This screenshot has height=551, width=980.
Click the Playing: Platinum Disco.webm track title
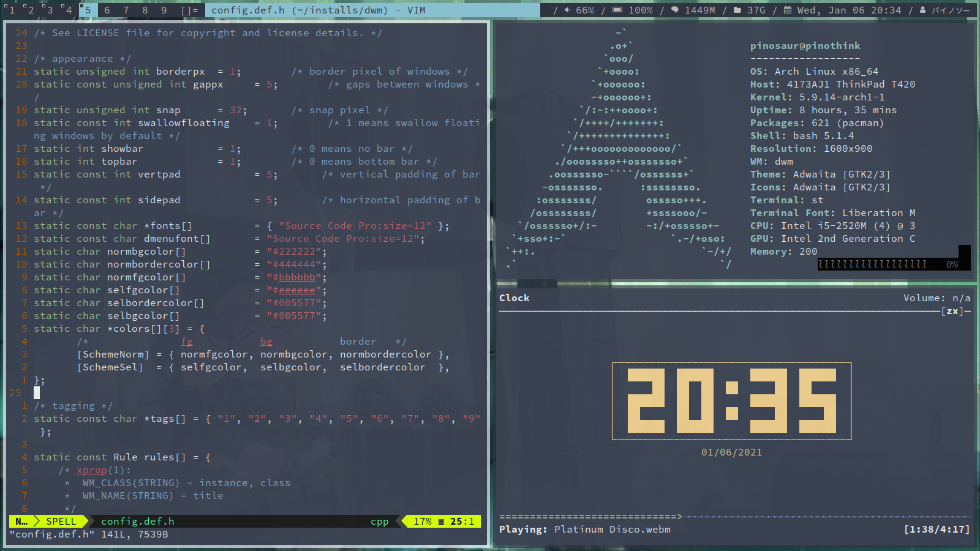click(x=584, y=530)
